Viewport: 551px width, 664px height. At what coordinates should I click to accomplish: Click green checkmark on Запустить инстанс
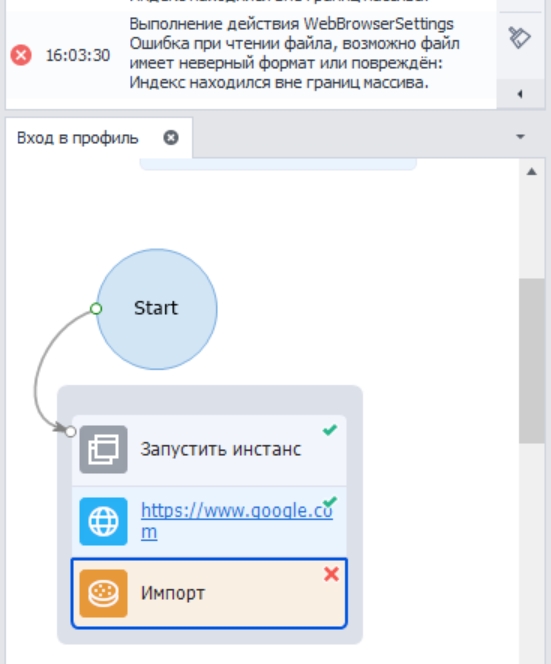tap(330, 430)
